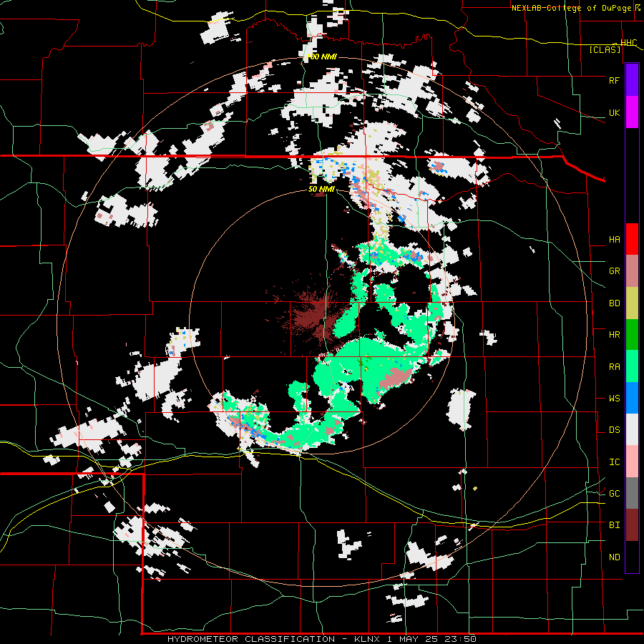Click the "HHC" product code text

click(x=628, y=43)
